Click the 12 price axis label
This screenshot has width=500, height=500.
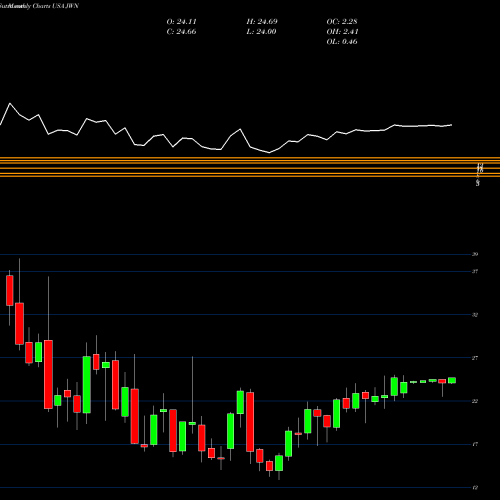(475, 488)
